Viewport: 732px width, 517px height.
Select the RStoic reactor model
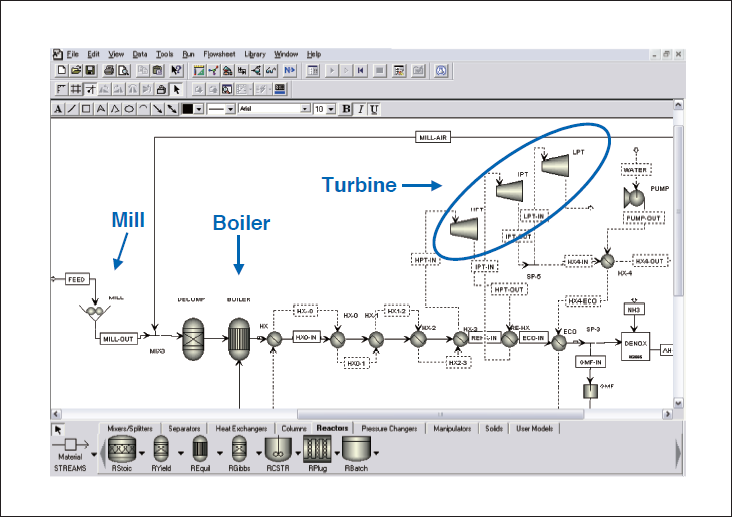point(121,447)
